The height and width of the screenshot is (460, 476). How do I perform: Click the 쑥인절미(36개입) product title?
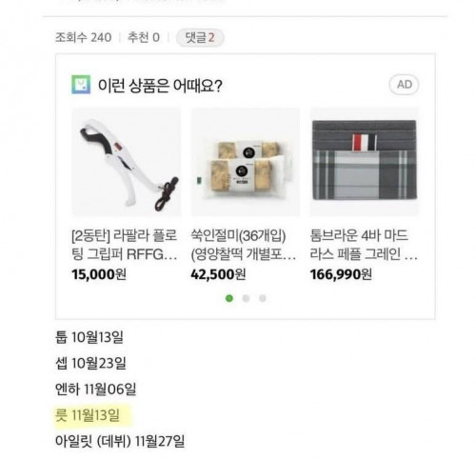coord(244,245)
